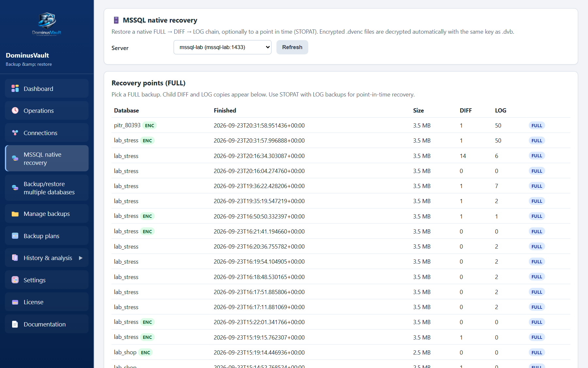
Task: Click DIFF value 14 in lab_stress row
Action: click(x=463, y=156)
